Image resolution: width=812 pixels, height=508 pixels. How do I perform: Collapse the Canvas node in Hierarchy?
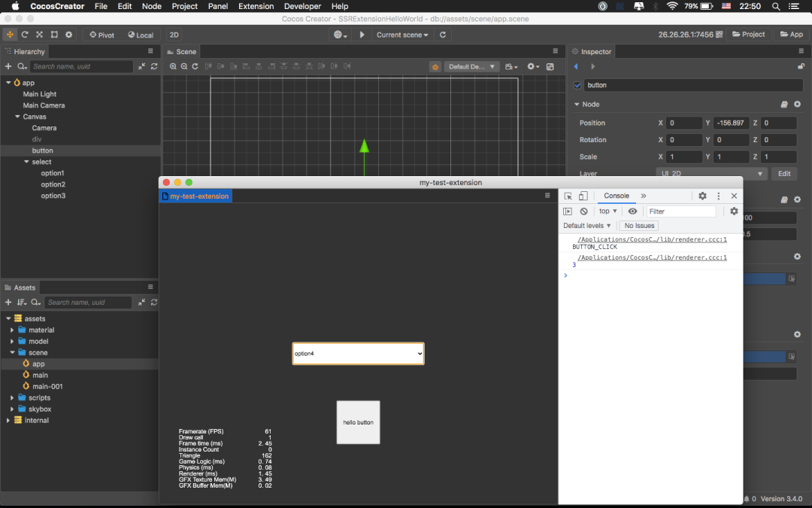17,117
